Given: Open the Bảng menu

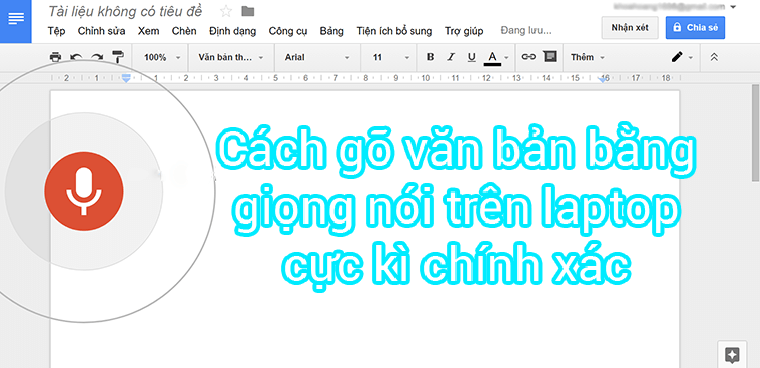Looking at the screenshot, I should coord(332,31).
